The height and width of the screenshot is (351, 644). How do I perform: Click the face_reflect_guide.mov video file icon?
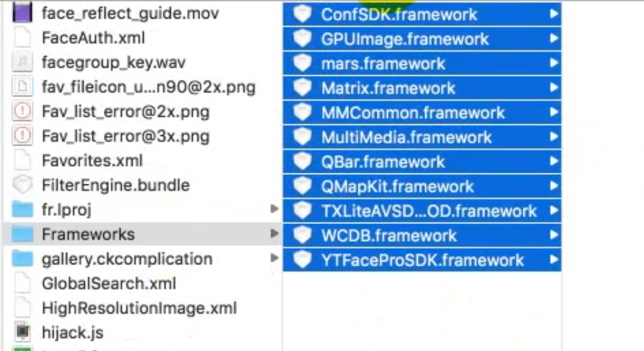[22, 13]
